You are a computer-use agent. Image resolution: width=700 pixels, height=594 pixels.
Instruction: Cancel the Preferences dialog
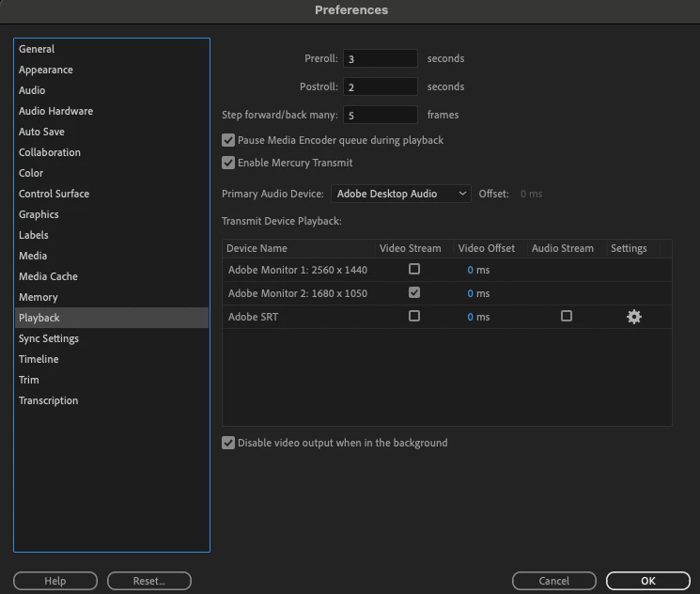click(554, 581)
